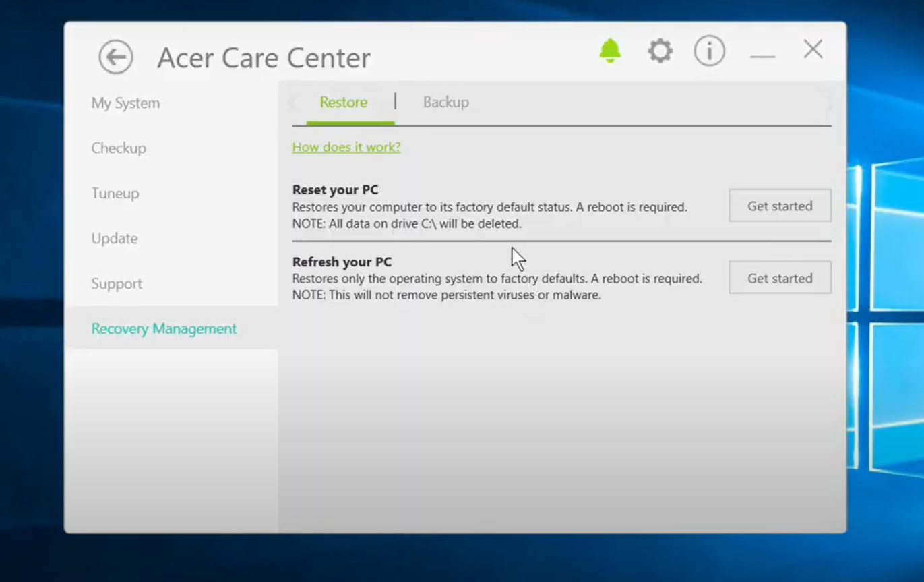Go back using the circled arrow icon
This screenshot has width=924, height=582.
116,57
